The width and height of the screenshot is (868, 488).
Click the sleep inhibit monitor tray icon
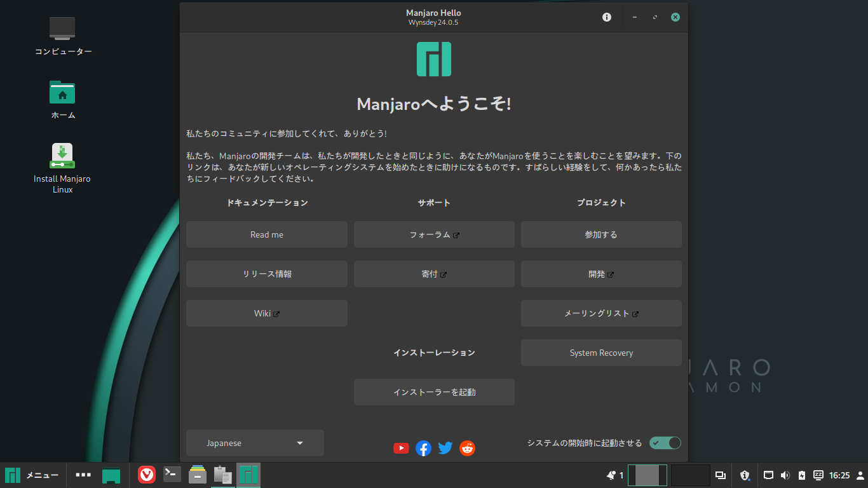(x=818, y=475)
